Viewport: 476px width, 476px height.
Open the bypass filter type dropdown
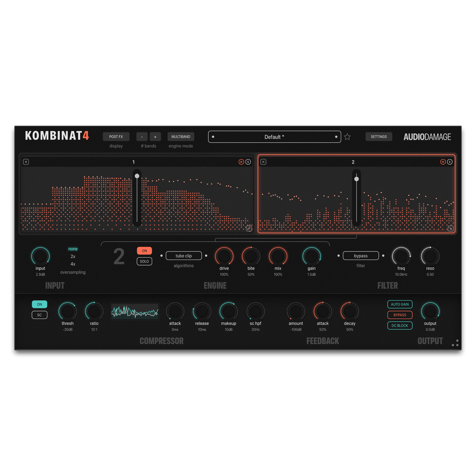(361, 256)
